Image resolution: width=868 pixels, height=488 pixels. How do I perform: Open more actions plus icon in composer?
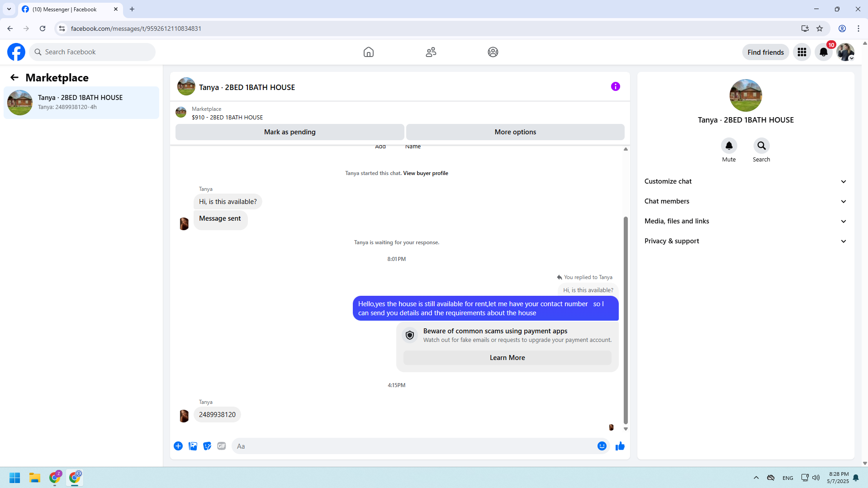click(x=178, y=446)
